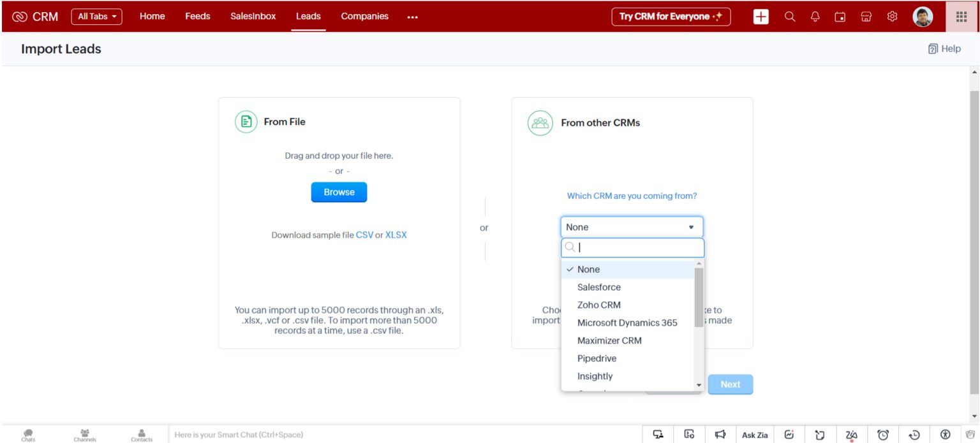Open the recent history clock icon

point(914,435)
